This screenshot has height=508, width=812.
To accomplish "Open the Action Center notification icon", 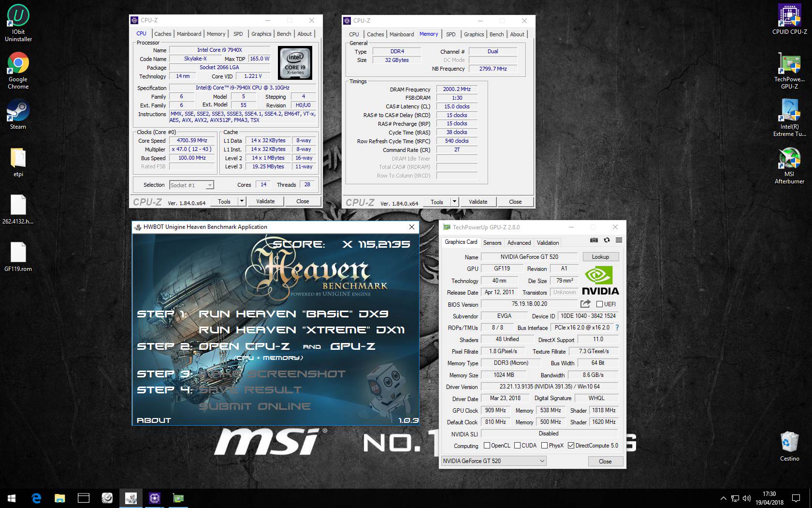I will pos(796,498).
